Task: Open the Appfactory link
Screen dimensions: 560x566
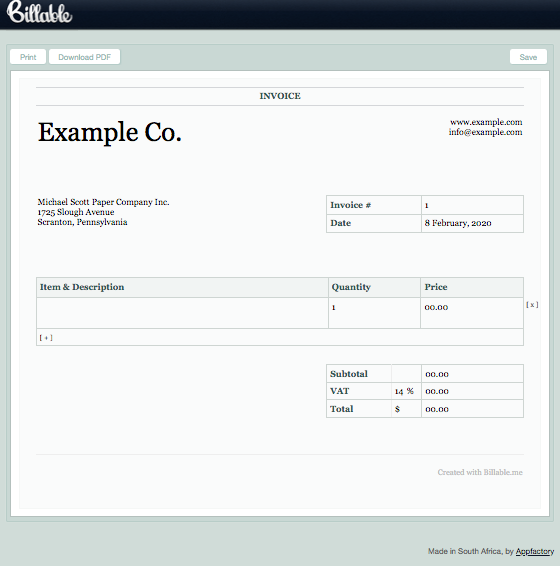Action: 535,551
